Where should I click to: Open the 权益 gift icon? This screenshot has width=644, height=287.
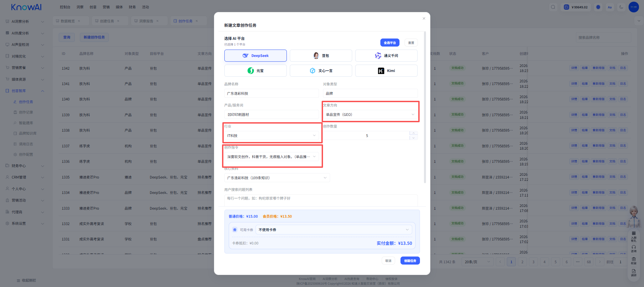pos(634,261)
